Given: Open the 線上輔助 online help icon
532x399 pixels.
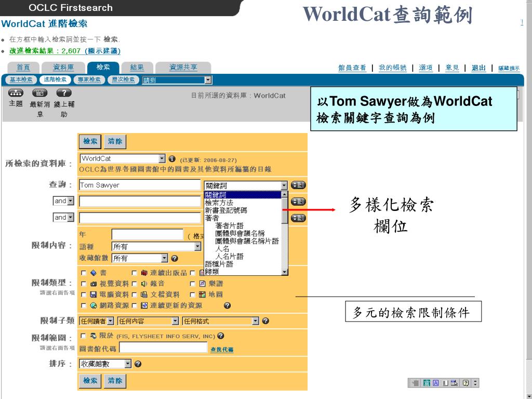Looking at the screenshot, I should [x=64, y=92].
